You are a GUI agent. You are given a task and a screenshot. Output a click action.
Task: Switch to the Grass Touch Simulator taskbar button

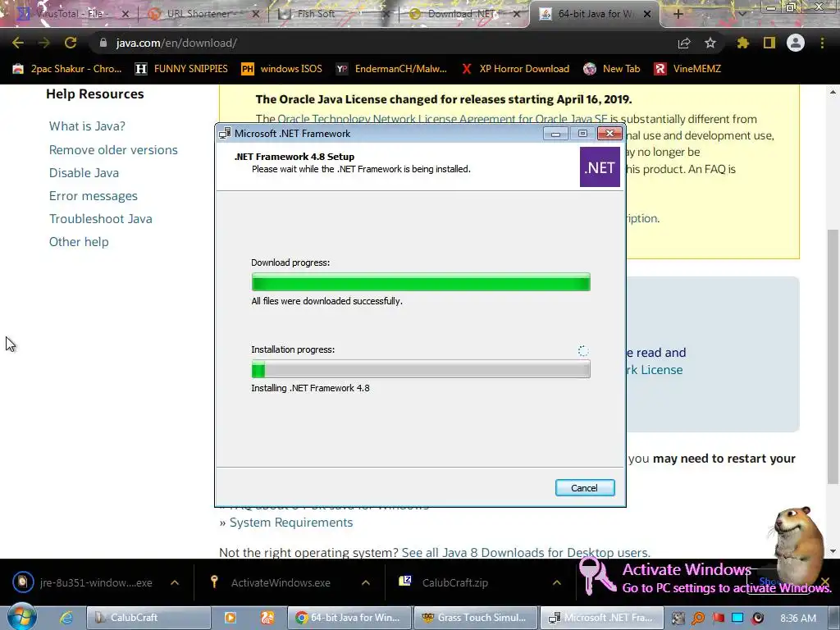(x=476, y=618)
